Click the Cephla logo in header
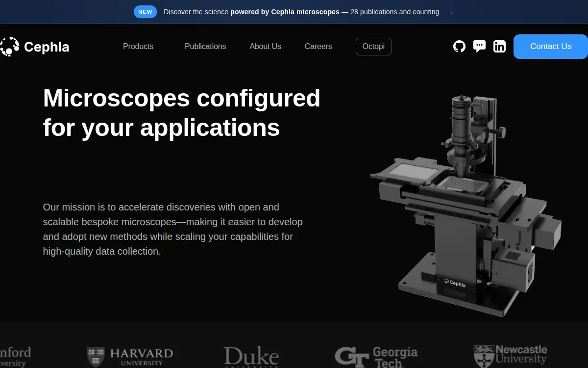Screen dimensions: 588x368 click(34, 47)
